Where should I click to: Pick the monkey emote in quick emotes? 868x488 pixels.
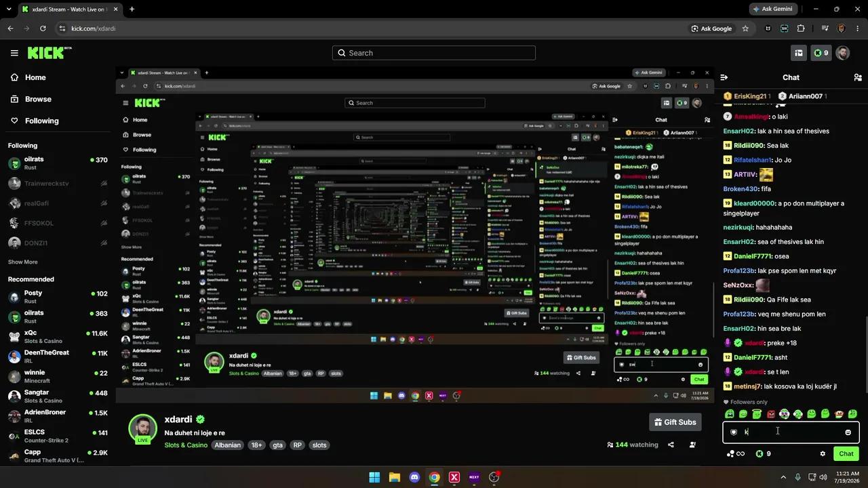(x=839, y=413)
